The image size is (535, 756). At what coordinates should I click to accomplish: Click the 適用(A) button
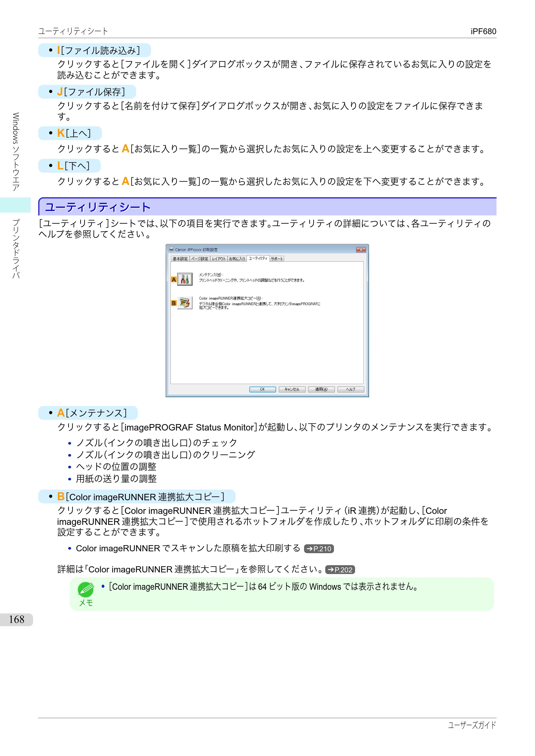pyautogui.click(x=322, y=389)
